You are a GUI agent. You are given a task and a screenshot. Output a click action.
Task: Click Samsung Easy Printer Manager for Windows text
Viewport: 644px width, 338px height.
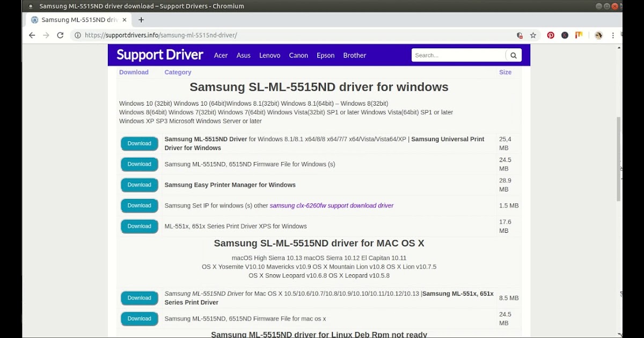[x=230, y=185]
